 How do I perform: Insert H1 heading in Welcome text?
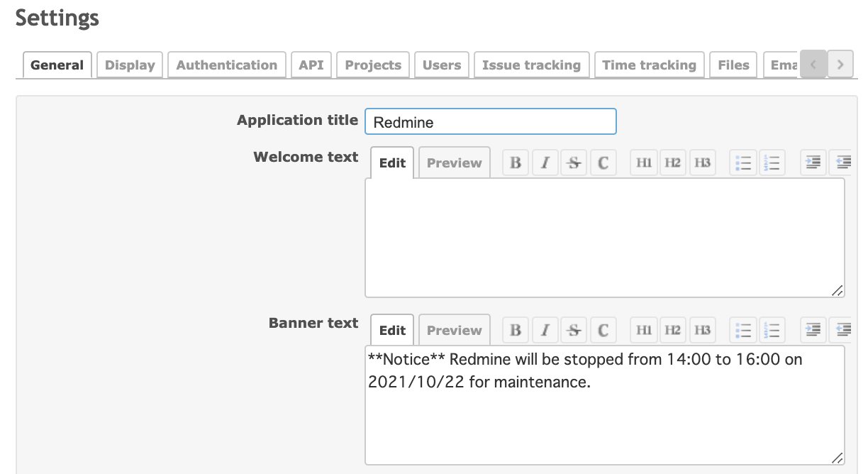coord(643,163)
